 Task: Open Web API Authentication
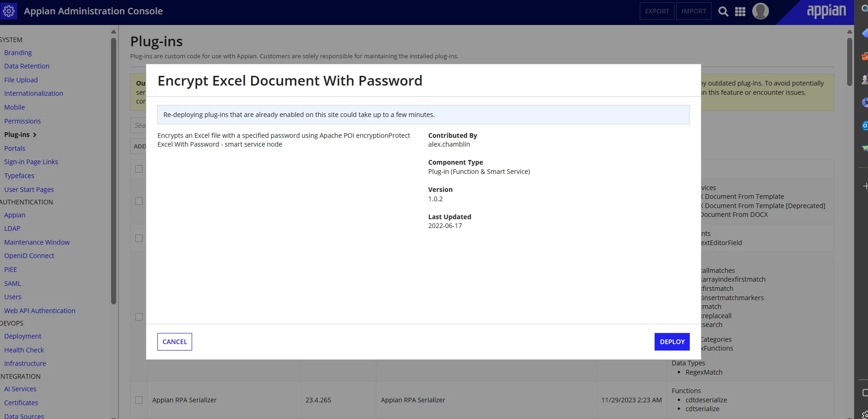(x=40, y=311)
